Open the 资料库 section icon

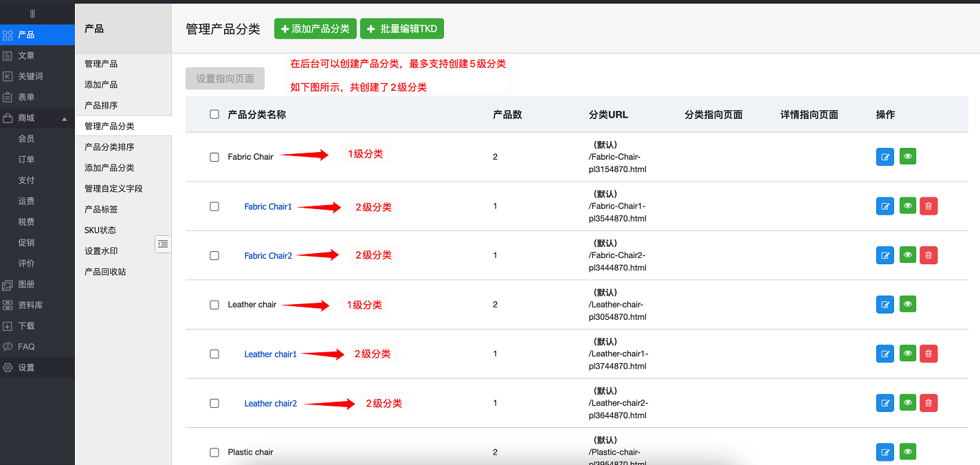(8, 305)
